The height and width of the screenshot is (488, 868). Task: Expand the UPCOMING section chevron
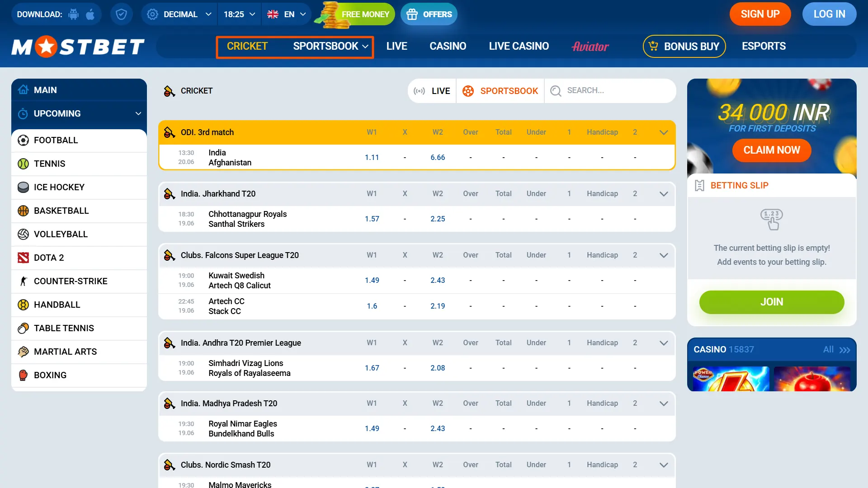[138, 114]
